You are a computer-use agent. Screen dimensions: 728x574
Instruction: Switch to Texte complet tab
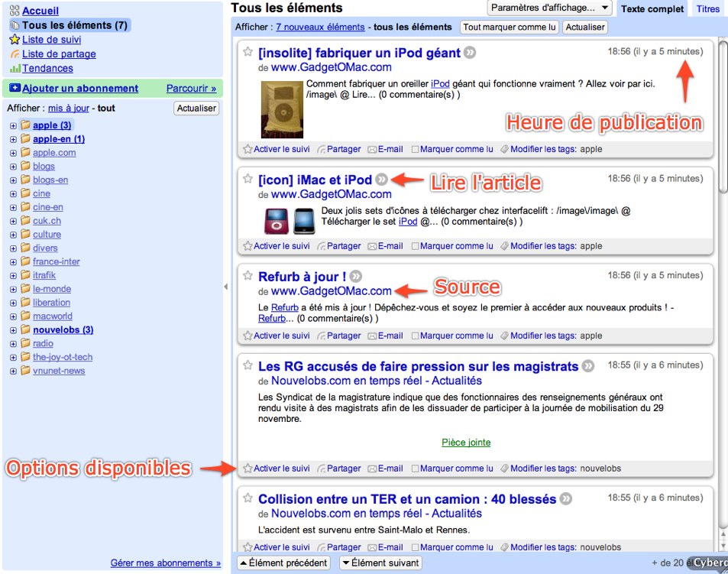pos(652,9)
